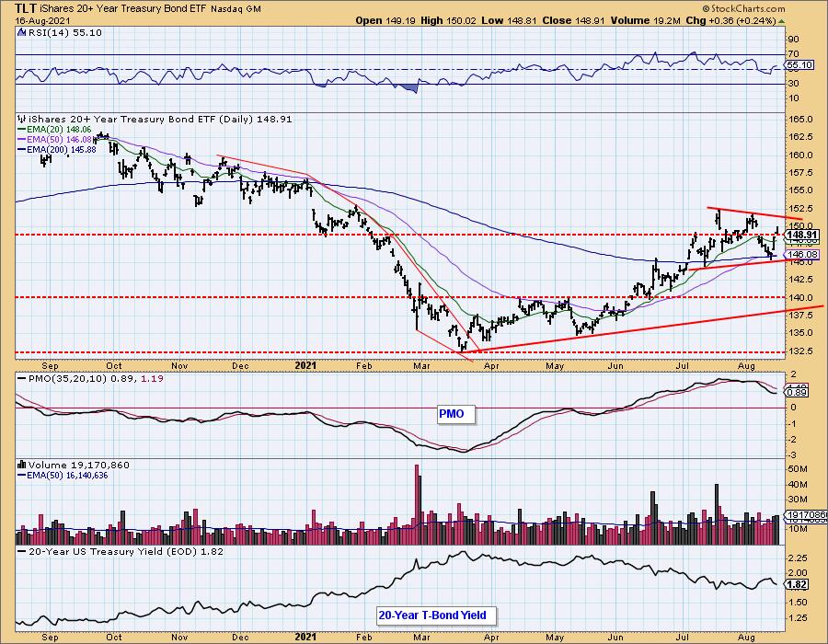Click the green up arrow beside Chg

pos(781,21)
